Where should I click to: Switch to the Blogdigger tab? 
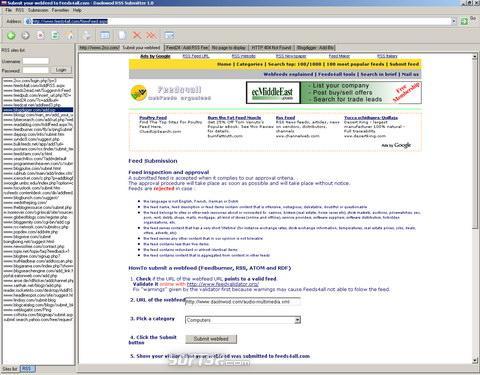315,48
